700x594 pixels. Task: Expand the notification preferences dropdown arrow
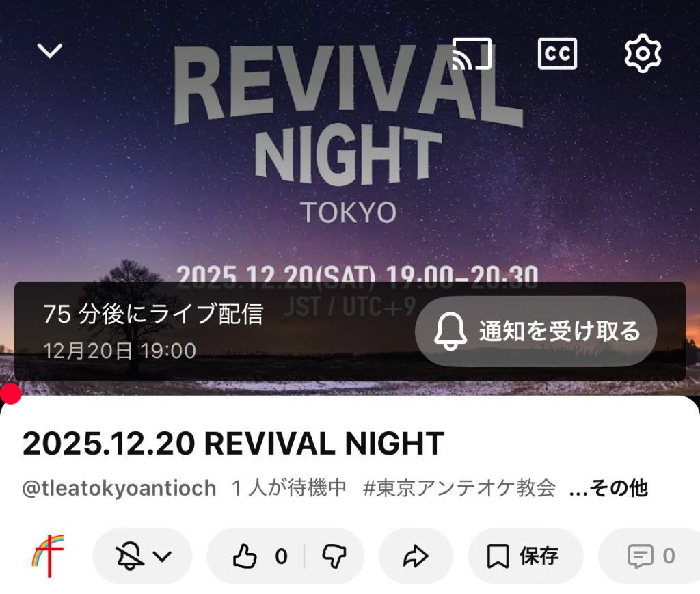pos(162,556)
